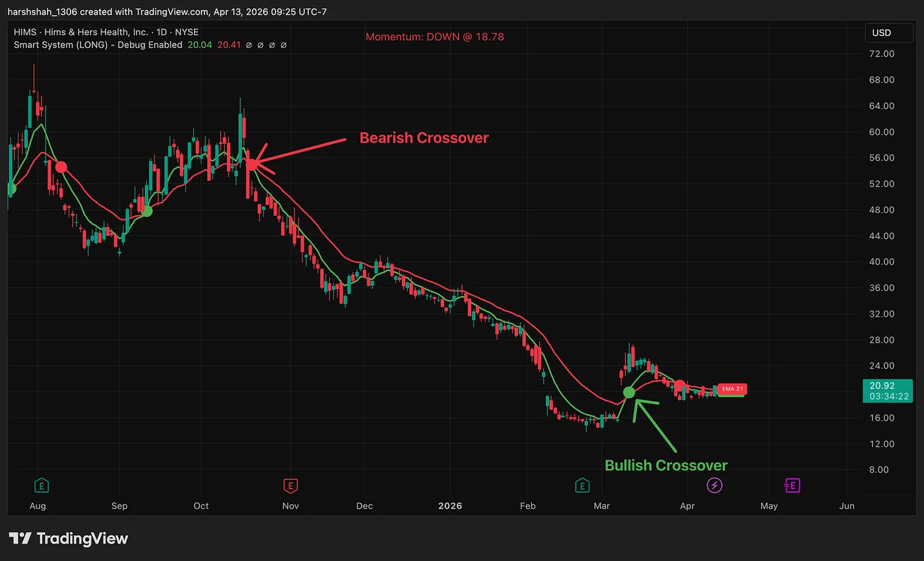Click the Sep label on the time axis
924x561 pixels.
click(119, 506)
